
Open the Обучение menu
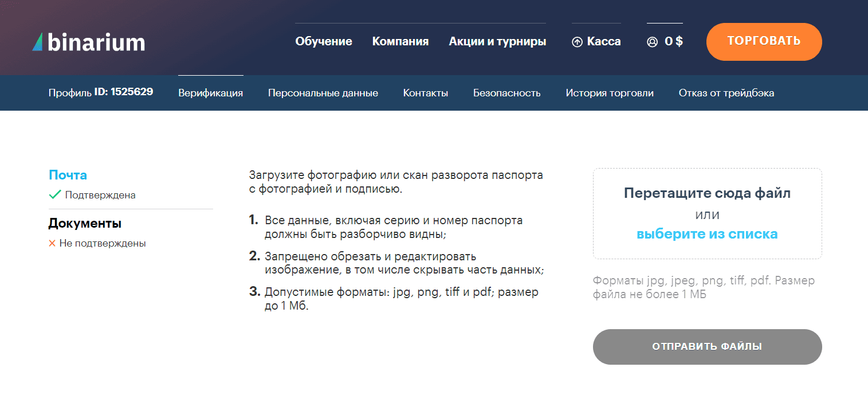pyautogui.click(x=324, y=41)
